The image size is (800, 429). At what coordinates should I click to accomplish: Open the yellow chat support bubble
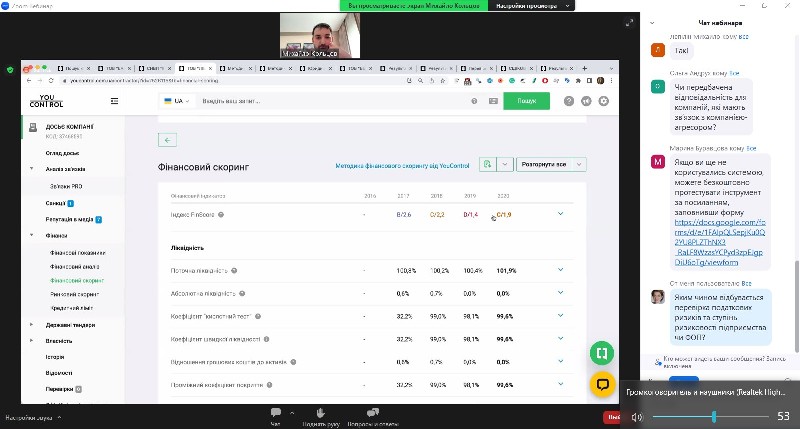602,383
